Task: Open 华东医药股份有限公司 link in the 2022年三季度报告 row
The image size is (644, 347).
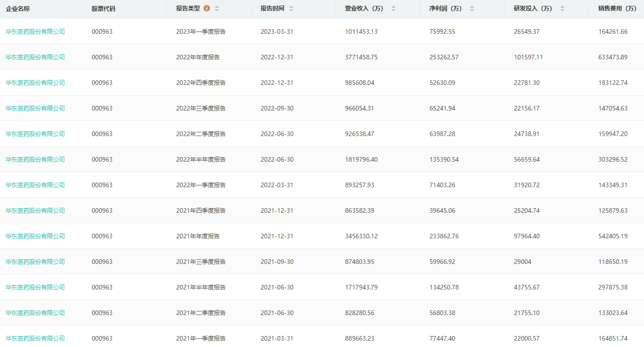Action: pyautogui.click(x=35, y=108)
